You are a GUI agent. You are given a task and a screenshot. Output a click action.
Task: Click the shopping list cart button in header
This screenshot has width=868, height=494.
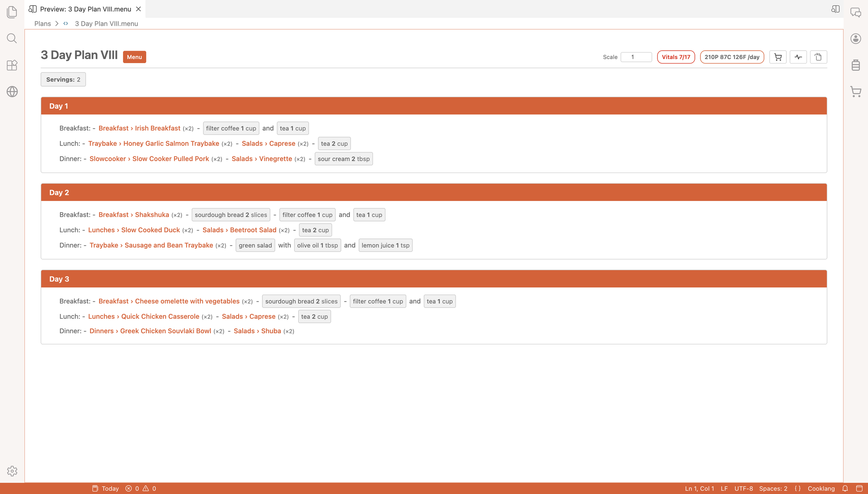[x=778, y=57]
